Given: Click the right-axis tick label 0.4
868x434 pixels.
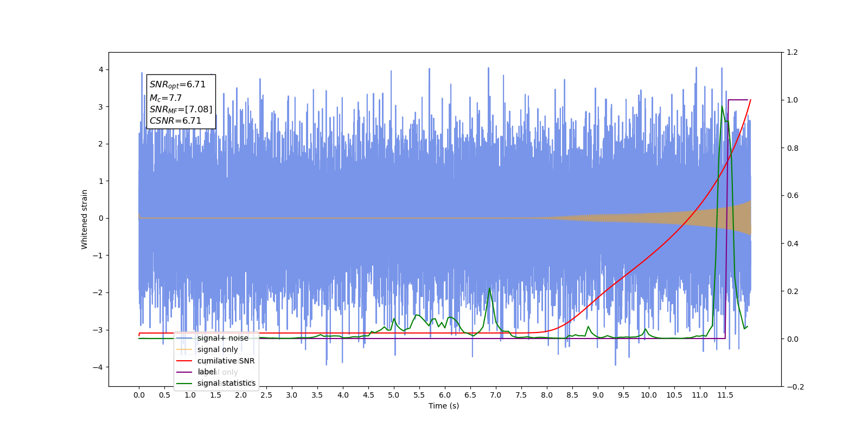Looking at the screenshot, I should tap(793, 244).
